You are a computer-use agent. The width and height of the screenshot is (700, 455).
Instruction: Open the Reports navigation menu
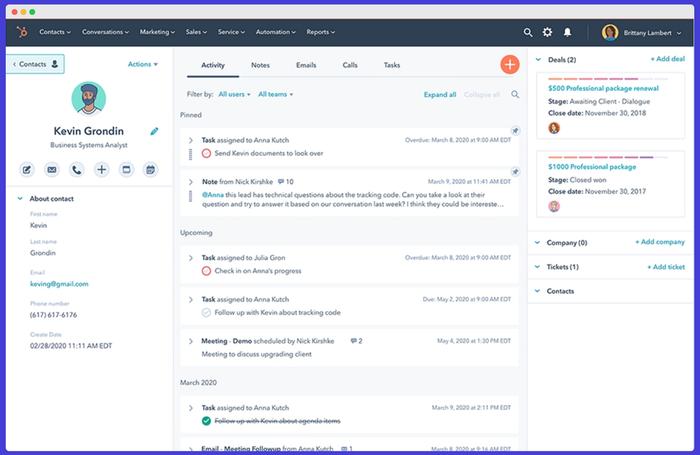point(321,32)
